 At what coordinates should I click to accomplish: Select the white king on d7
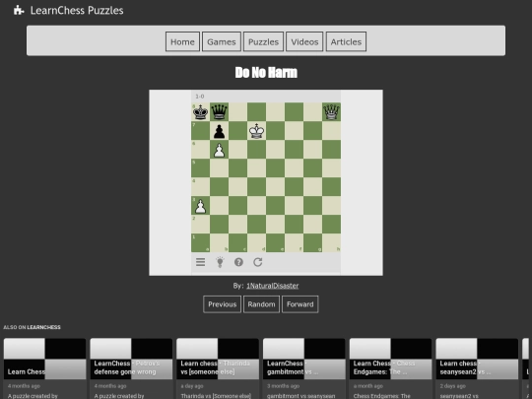click(256, 131)
